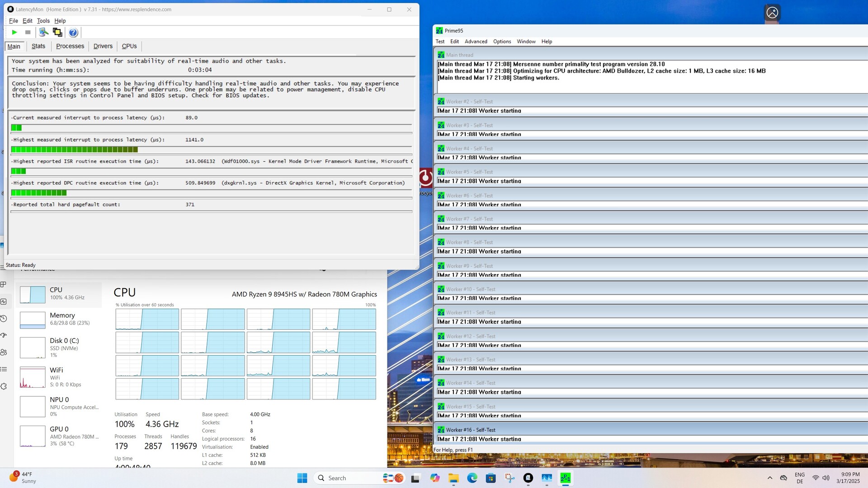The image size is (868, 488).
Task: Open the Windows Start button
Action: click(302, 478)
